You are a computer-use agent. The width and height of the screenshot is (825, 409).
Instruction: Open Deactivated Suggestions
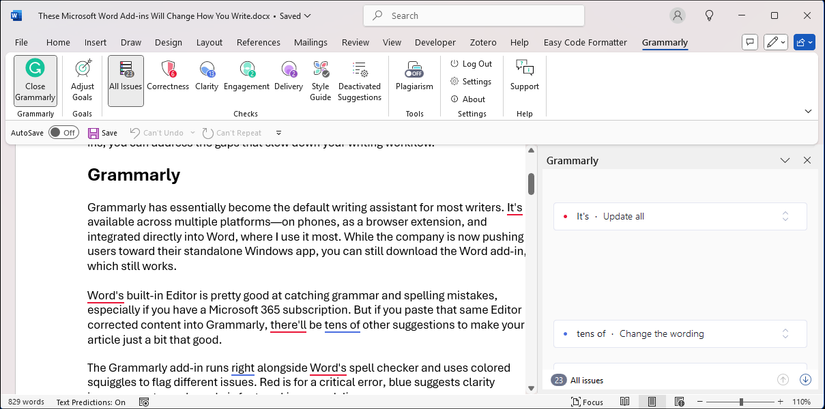(359, 80)
